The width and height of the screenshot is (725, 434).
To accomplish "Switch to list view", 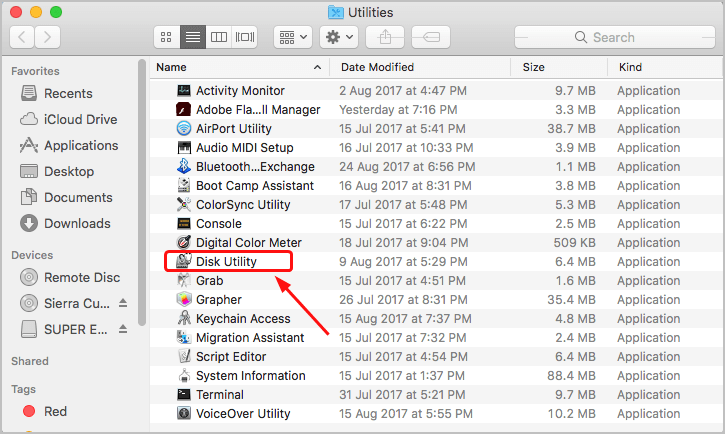I will pos(193,37).
